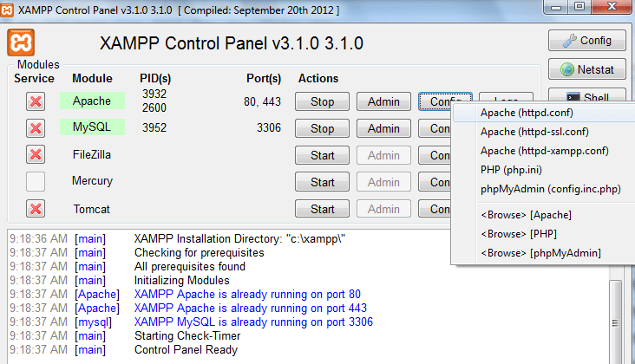The image size is (635, 364).
Task: Start the Tomcat module
Action: pos(322,209)
